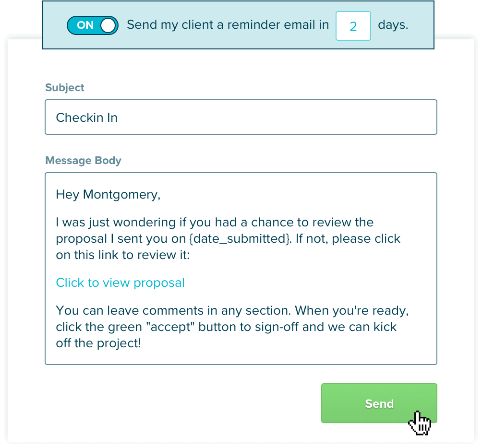Click inside the Message Body text area

point(241,269)
